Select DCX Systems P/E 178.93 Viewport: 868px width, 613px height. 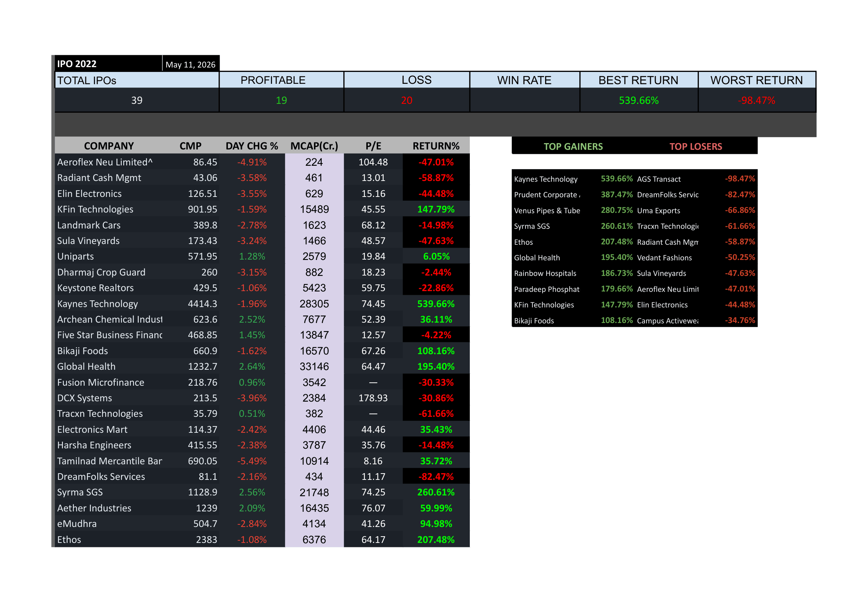pyautogui.click(x=373, y=398)
